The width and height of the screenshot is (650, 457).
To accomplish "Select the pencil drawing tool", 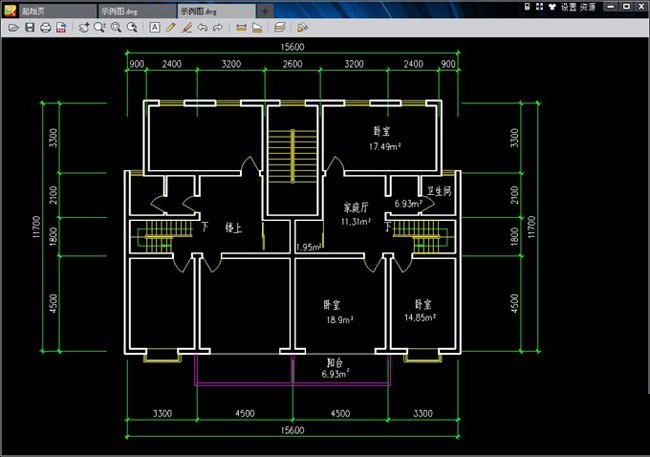I will point(171,27).
